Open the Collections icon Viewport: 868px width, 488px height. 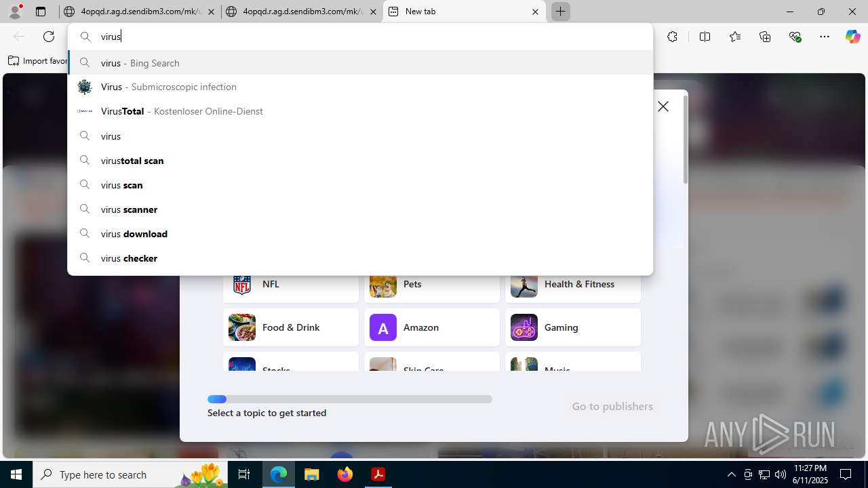(765, 37)
